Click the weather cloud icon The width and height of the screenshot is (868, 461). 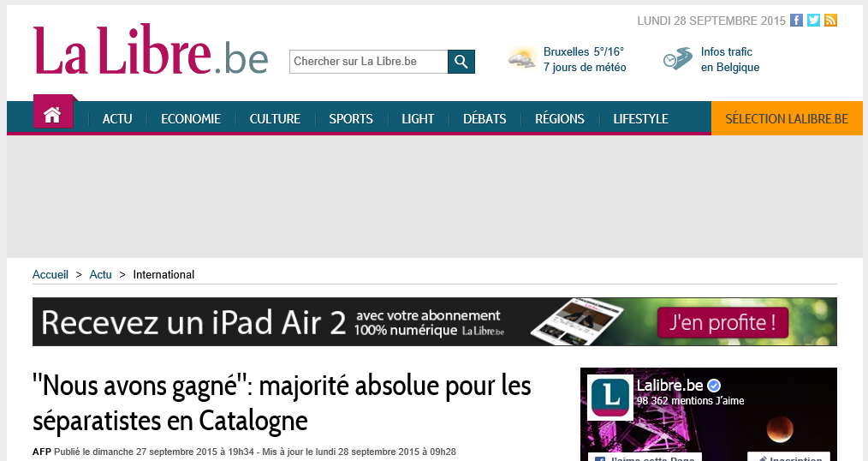[x=521, y=59]
